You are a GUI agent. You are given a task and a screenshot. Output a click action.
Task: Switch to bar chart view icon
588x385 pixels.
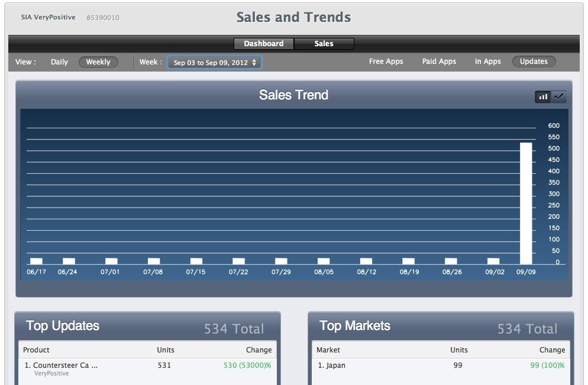click(542, 97)
